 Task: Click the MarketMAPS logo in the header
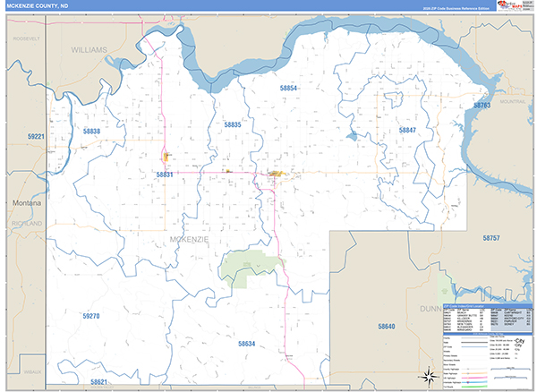[x=509, y=5]
